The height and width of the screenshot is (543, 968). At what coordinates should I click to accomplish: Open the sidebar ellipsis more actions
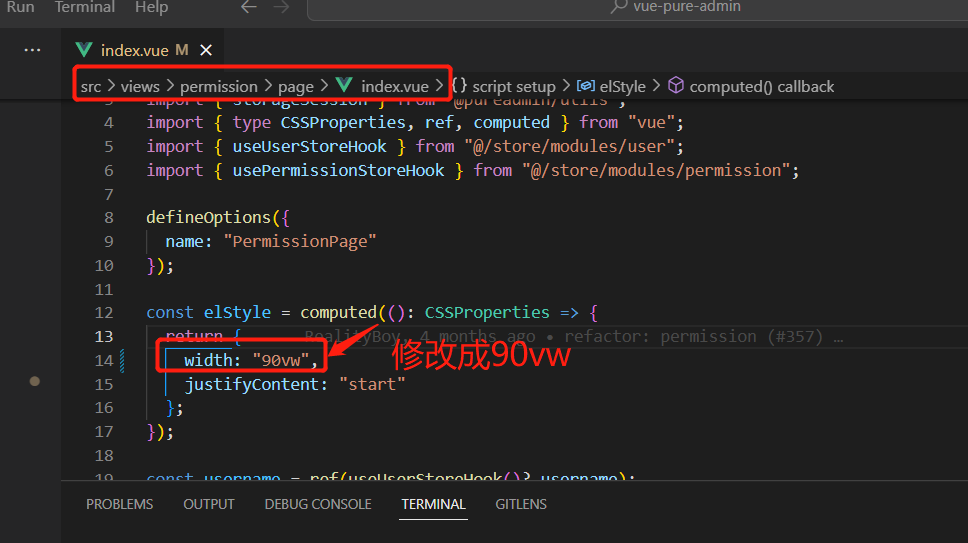pyautogui.click(x=32, y=50)
